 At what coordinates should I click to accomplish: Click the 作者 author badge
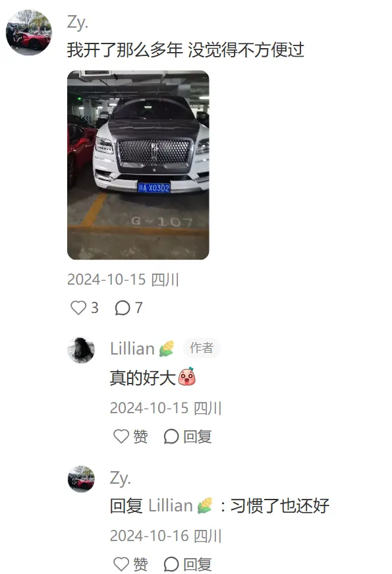coord(202,348)
